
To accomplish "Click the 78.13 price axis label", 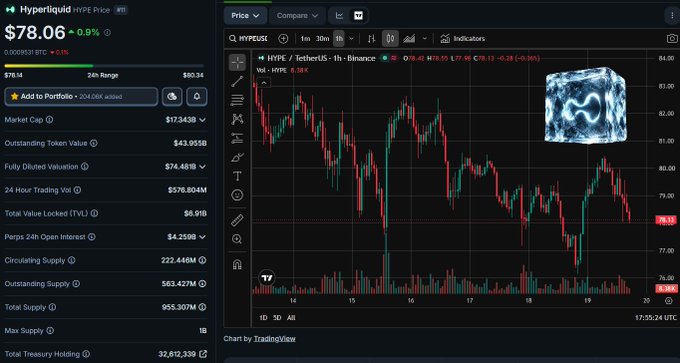I will (666, 220).
